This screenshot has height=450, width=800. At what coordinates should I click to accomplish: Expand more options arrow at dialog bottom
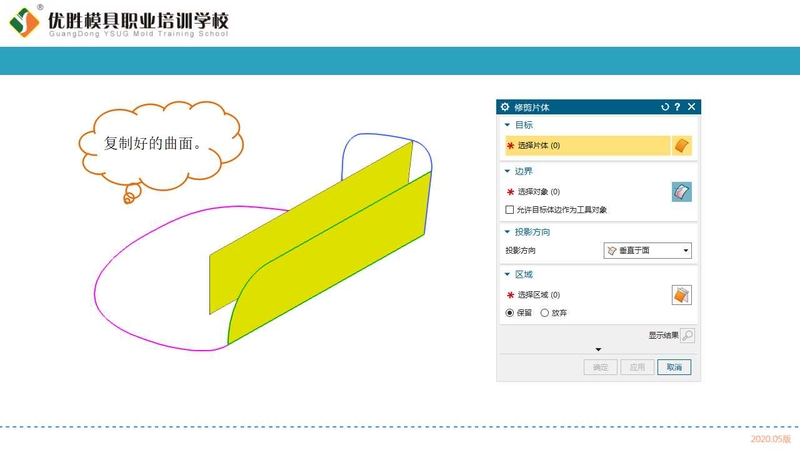598,349
